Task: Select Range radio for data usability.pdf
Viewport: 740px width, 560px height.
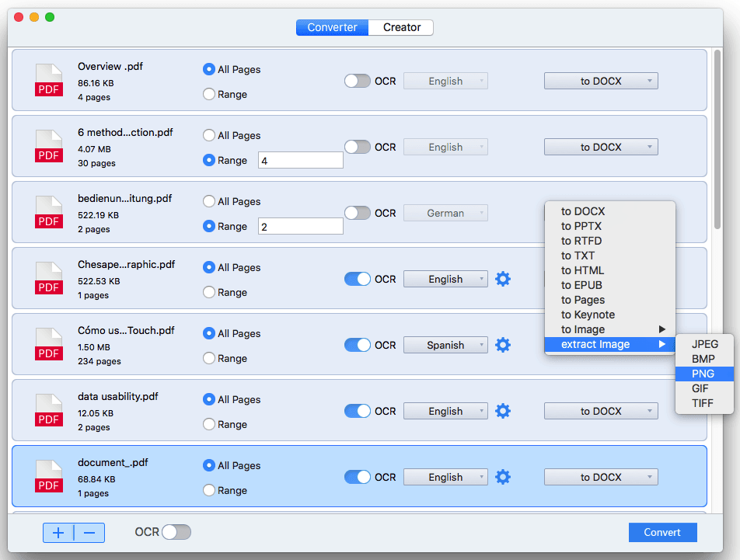Action: coord(209,424)
